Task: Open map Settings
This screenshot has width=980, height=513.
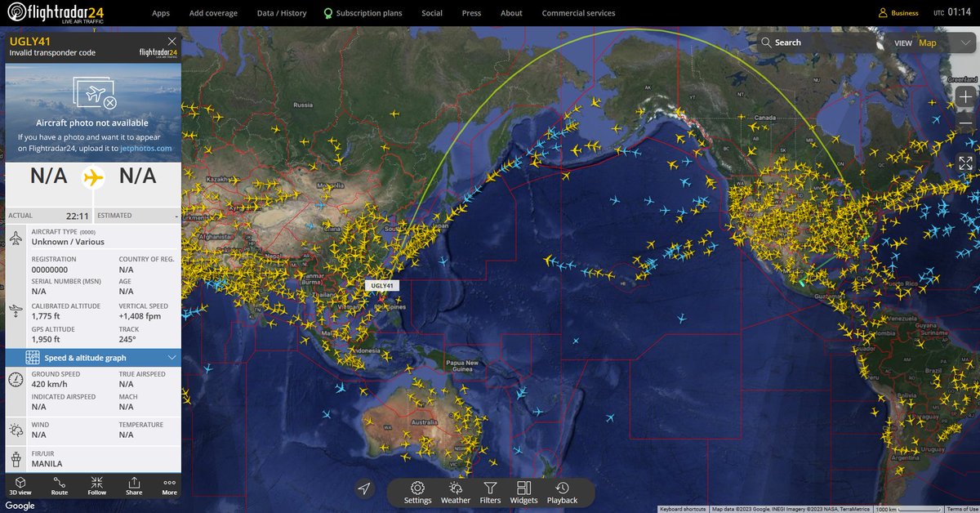Action: coord(417,493)
